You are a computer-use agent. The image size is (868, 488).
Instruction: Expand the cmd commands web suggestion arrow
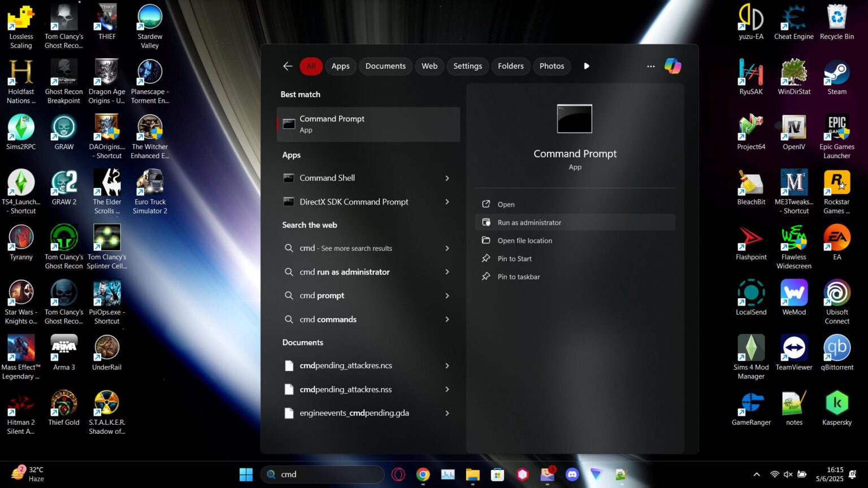tap(447, 320)
